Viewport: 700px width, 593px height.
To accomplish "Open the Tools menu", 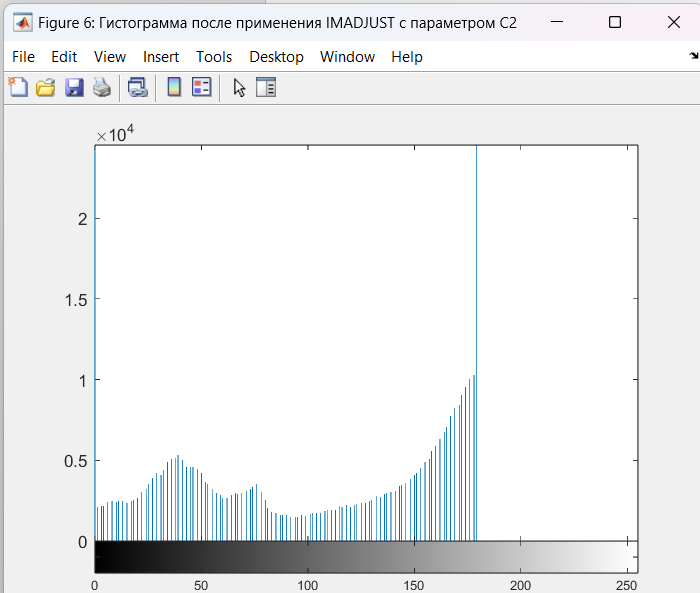I will (214, 57).
